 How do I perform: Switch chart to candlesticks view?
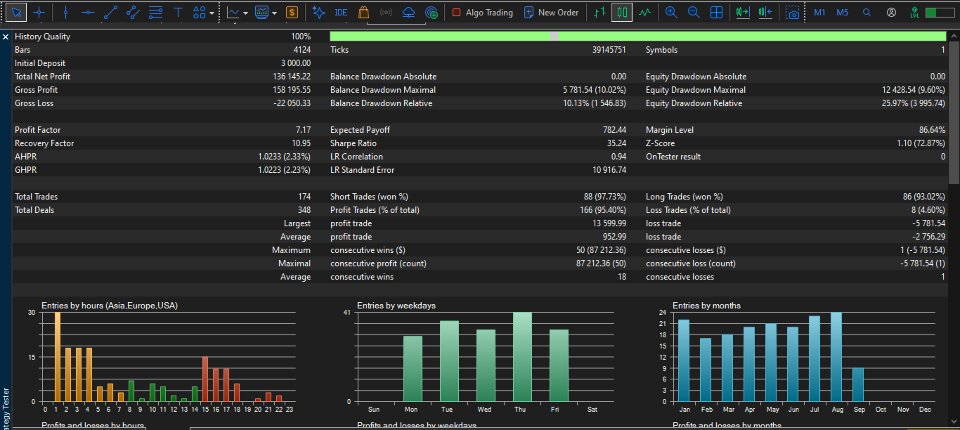[x=622, y=12]
